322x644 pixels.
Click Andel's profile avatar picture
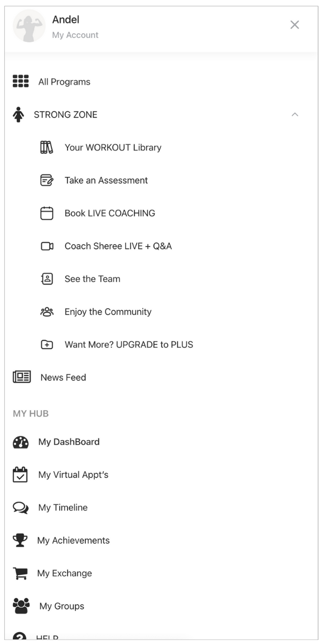coord(29,26)
